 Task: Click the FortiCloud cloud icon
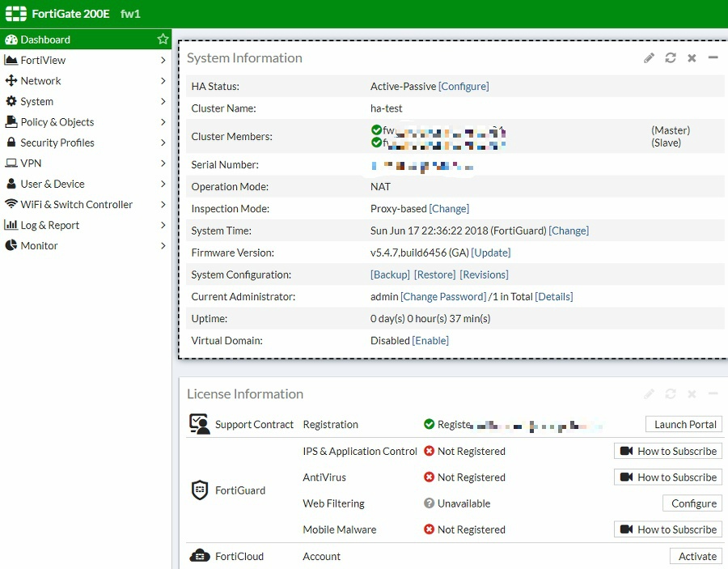point(200,555)
